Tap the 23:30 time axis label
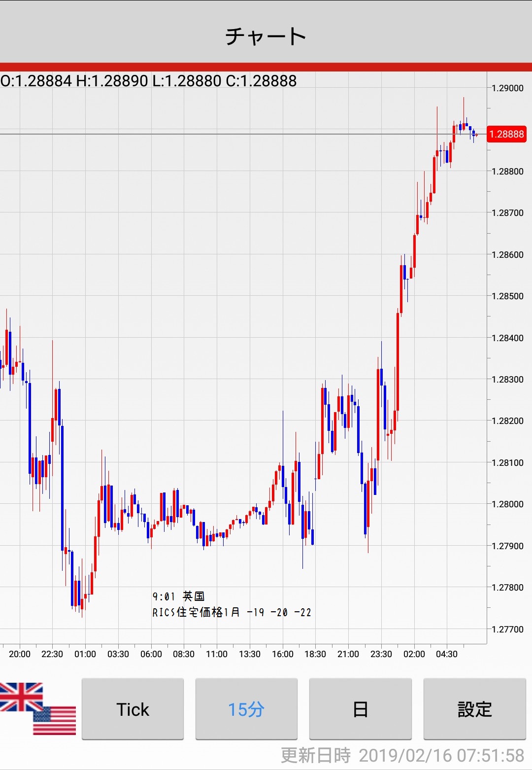 click(x=381, y=654)
